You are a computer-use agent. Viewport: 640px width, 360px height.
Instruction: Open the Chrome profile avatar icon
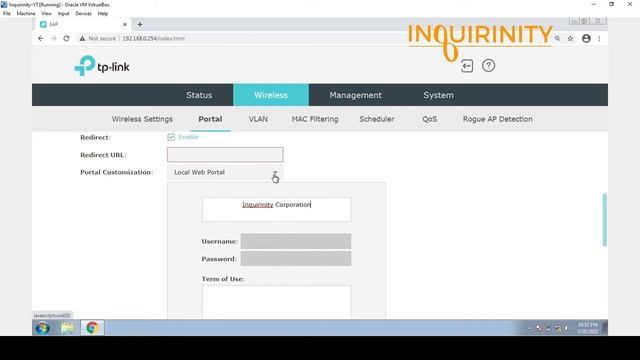(586, 38)
